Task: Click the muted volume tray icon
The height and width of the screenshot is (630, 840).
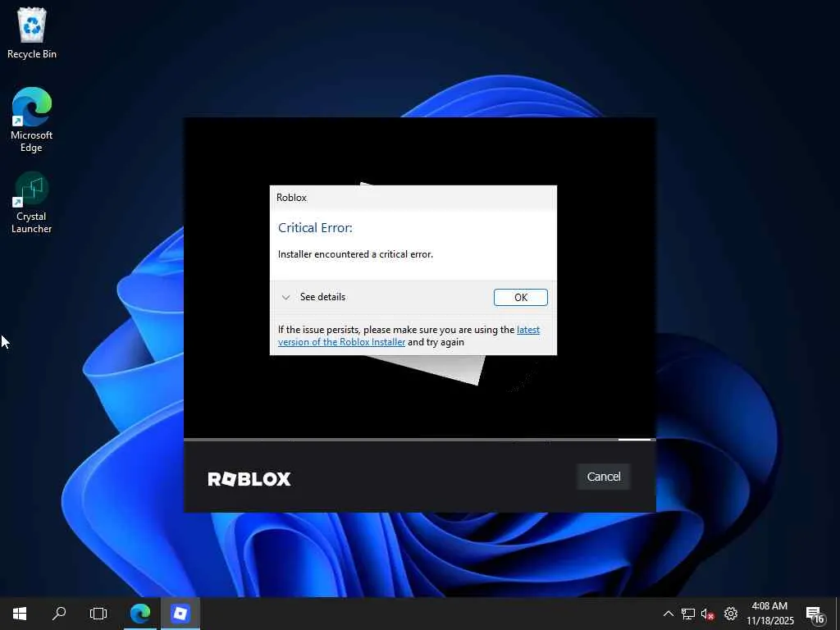Action: point(708,614)
